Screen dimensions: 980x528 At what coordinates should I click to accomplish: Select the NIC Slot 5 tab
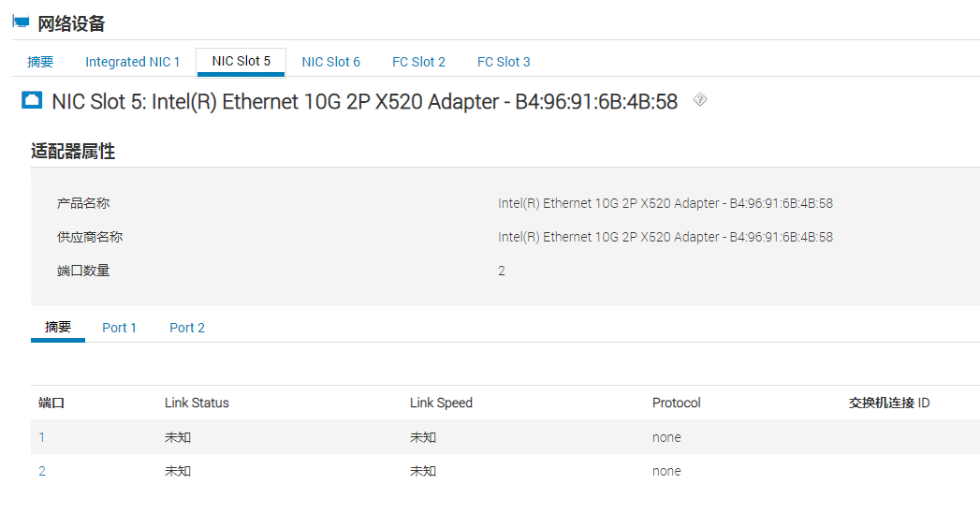point(241,62)
